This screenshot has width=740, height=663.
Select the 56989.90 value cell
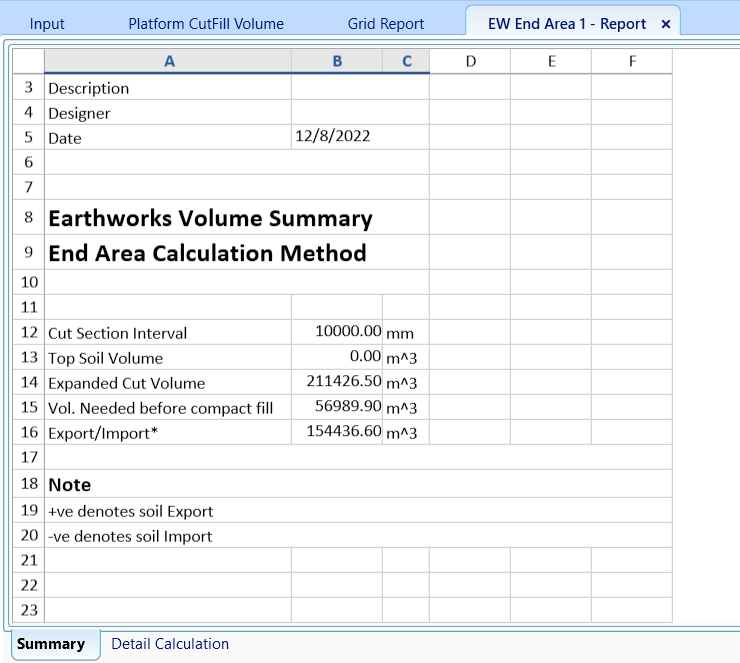[337, 407]
